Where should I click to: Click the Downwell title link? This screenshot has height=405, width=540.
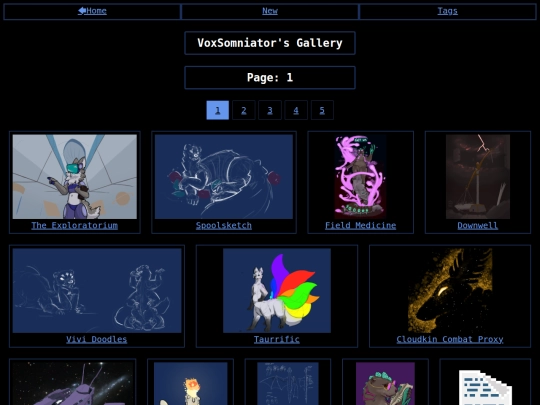[x=478, y=226]
